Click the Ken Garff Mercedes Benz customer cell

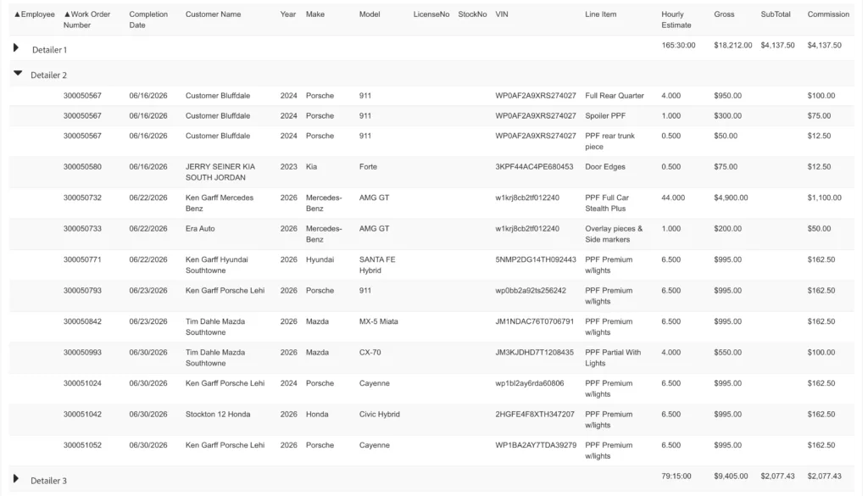(x=220, y=203)
